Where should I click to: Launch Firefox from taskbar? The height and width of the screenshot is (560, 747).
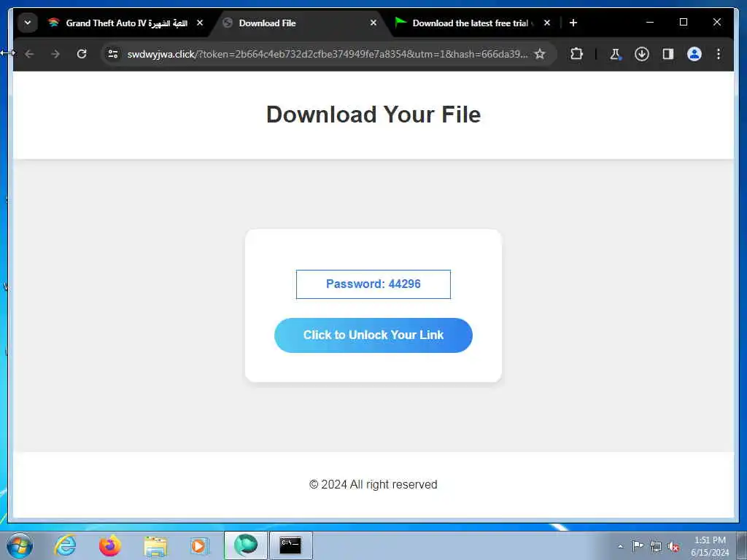tap(109, 545)
